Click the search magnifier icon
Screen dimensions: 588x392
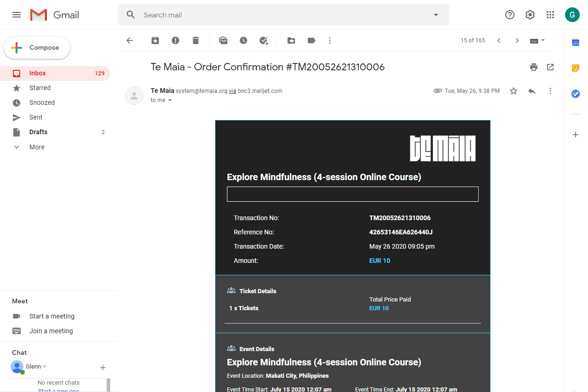point(131,15)
